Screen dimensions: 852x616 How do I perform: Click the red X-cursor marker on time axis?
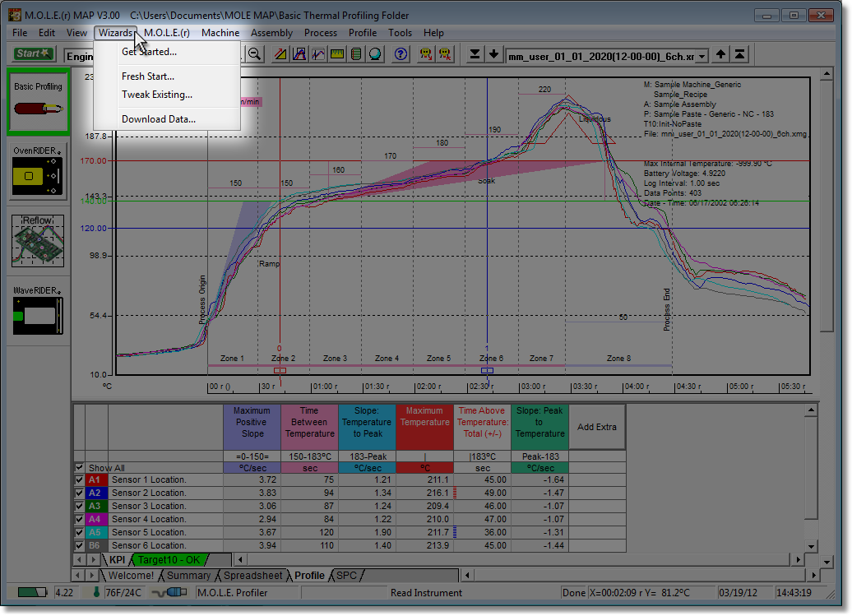280,370
